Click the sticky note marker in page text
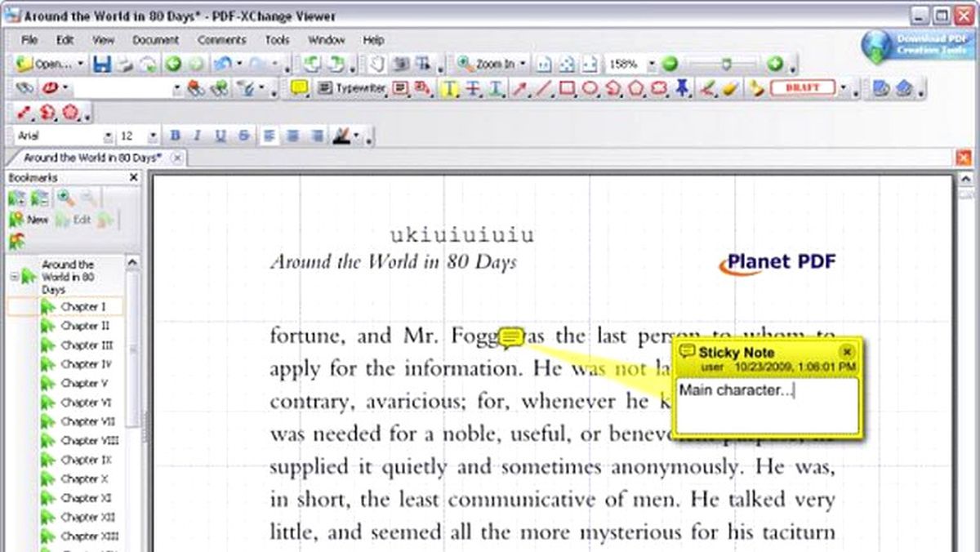The height and width of the screenshot is (552, 980). click(x=511, y=336)
